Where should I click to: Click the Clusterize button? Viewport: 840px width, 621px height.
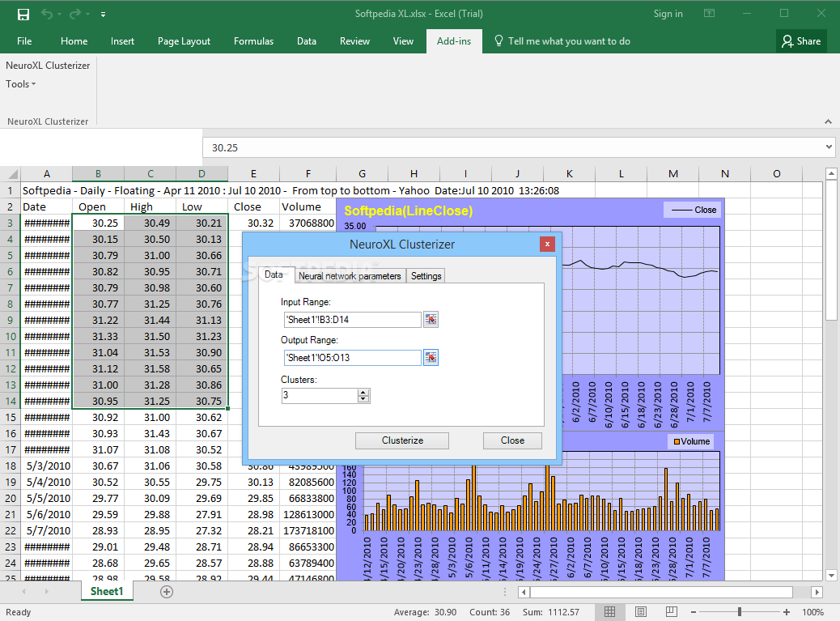402,440
